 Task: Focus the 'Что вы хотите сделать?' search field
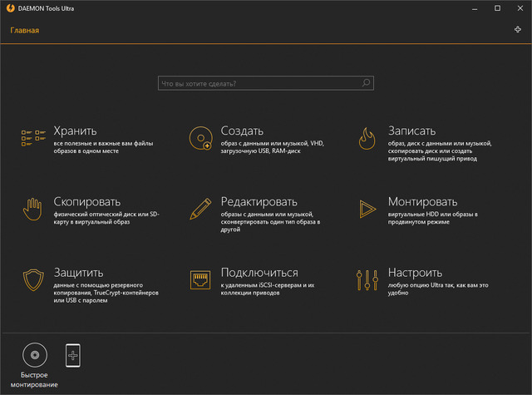point(258,83)
